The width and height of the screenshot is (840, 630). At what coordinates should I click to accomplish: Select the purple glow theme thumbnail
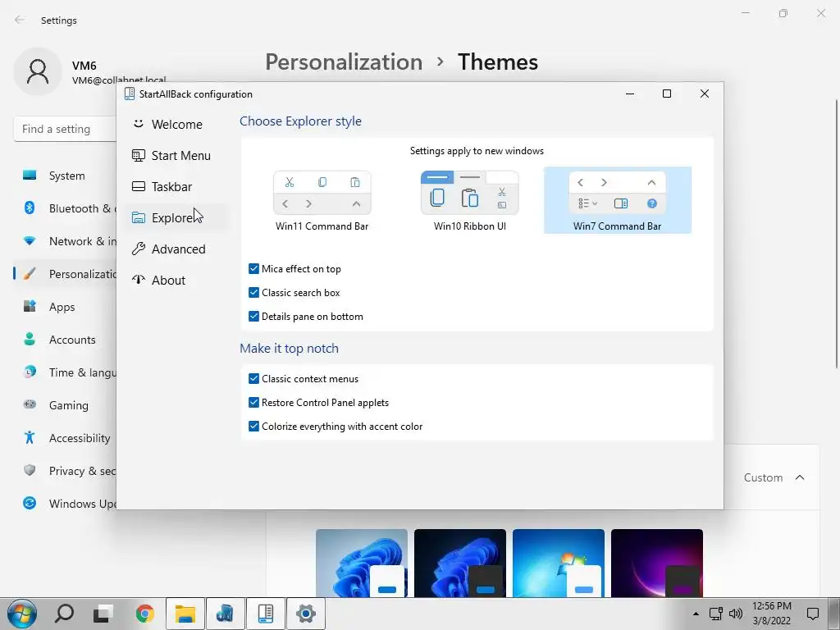pos(657,563)
